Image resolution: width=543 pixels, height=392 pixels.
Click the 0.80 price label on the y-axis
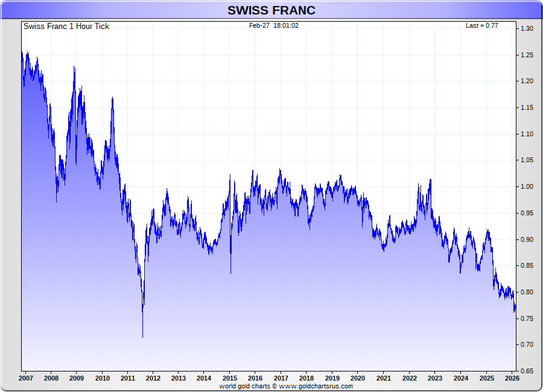[527, 292]
